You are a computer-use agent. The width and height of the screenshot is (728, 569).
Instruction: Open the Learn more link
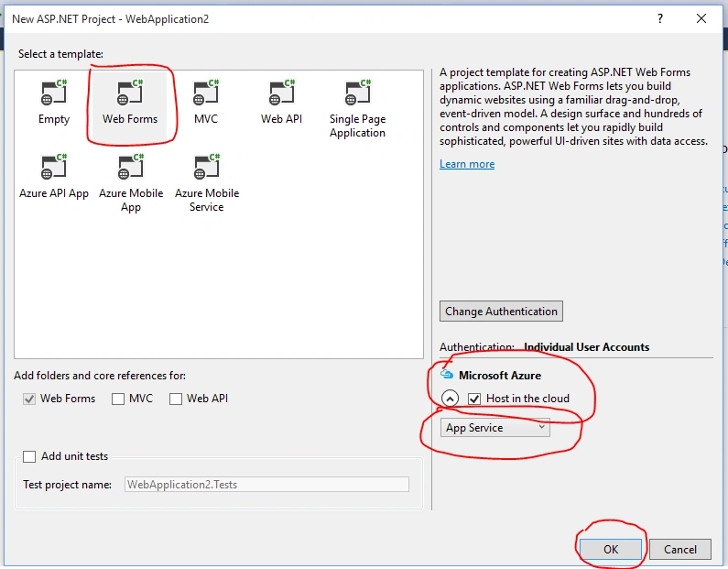coord(467,164)
